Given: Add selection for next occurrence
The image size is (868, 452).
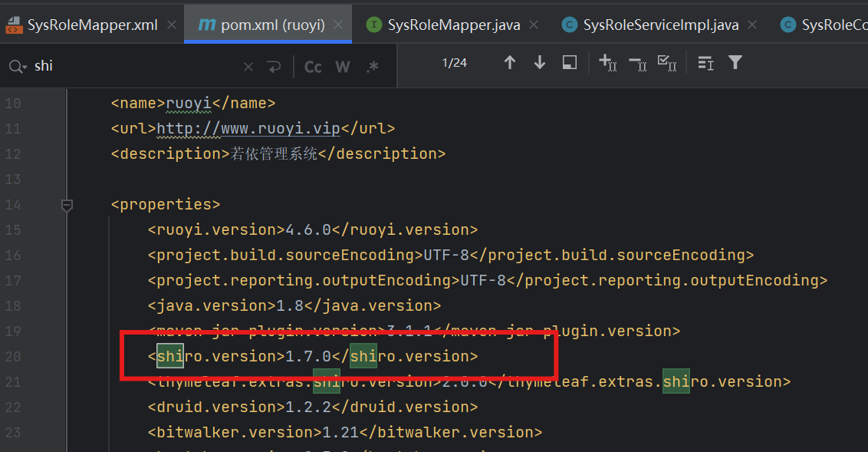Looking at the screenshot, I should [607, 63].
